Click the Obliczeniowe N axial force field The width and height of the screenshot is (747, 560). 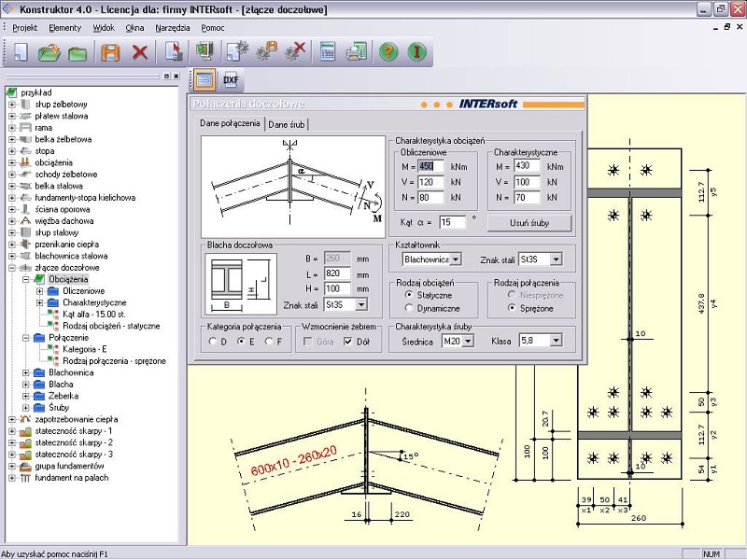pos(430,197)
